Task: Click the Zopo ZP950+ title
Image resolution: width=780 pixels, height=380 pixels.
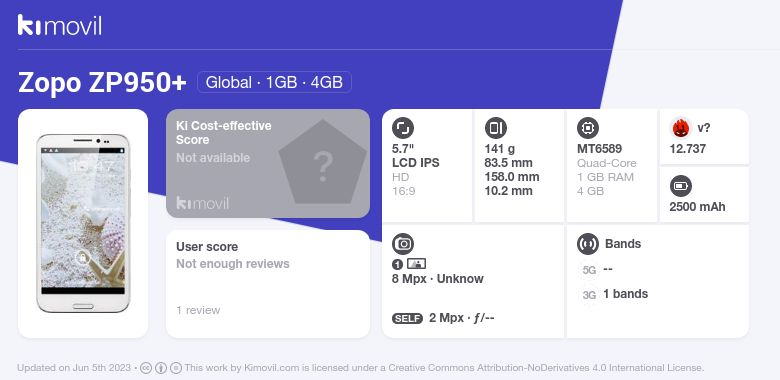Action: point(102,83)
